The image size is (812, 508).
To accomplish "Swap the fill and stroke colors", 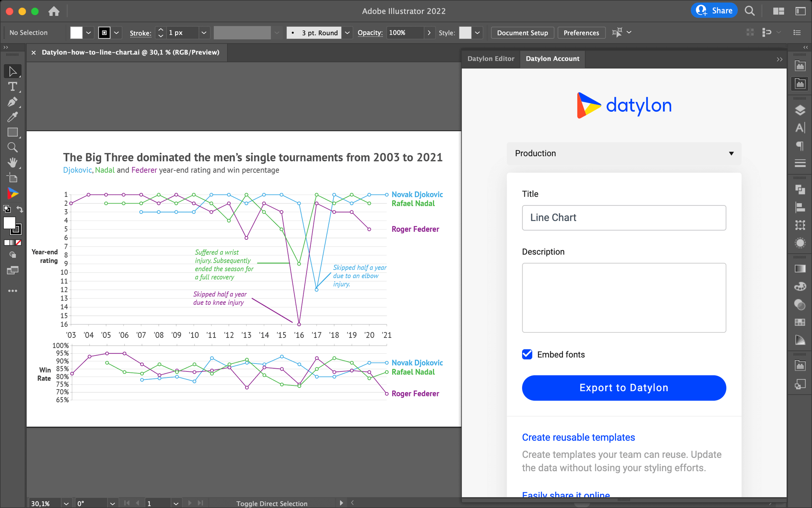I will click(x=20, y=209).
